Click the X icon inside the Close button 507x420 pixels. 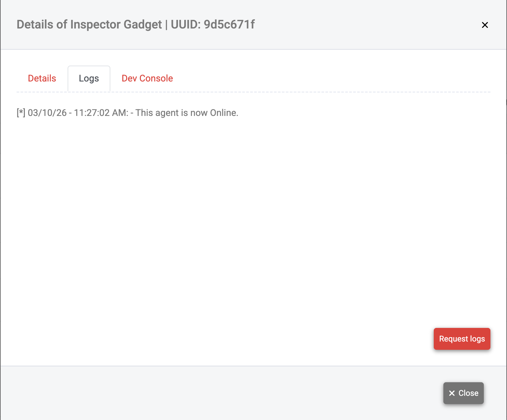pos(452,393)
